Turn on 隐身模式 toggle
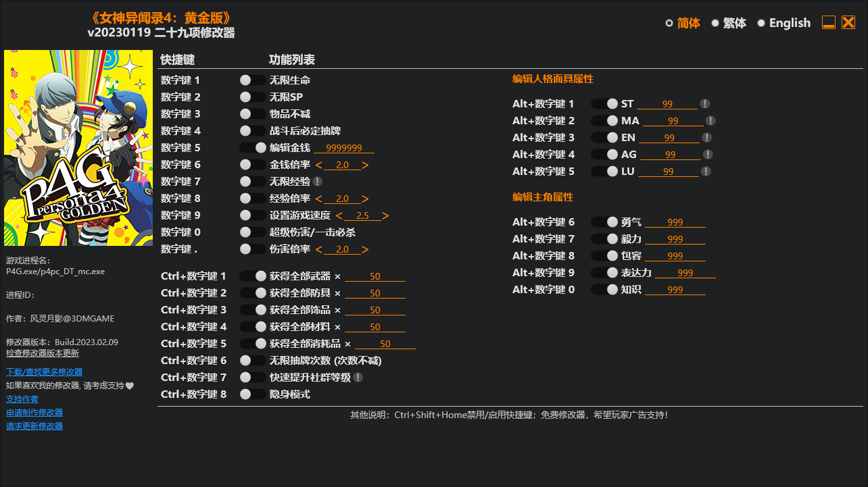Image resolution: width=868 pixels, height=487 pixels. tap(253, 394)
